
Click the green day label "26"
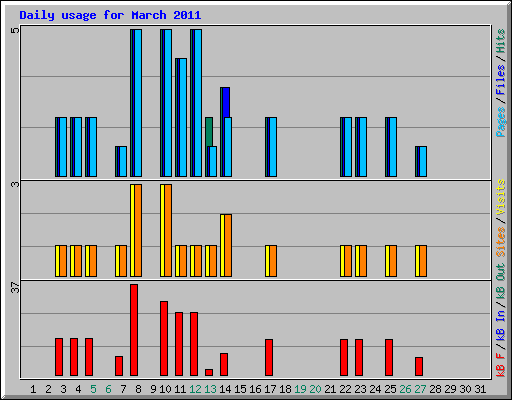pyautogui.click(x=405, y=389)
